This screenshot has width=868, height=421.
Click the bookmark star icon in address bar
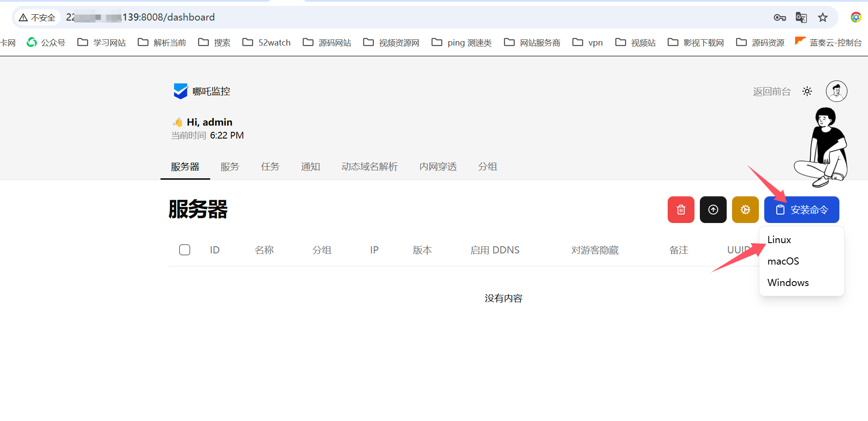pos(822,17)
